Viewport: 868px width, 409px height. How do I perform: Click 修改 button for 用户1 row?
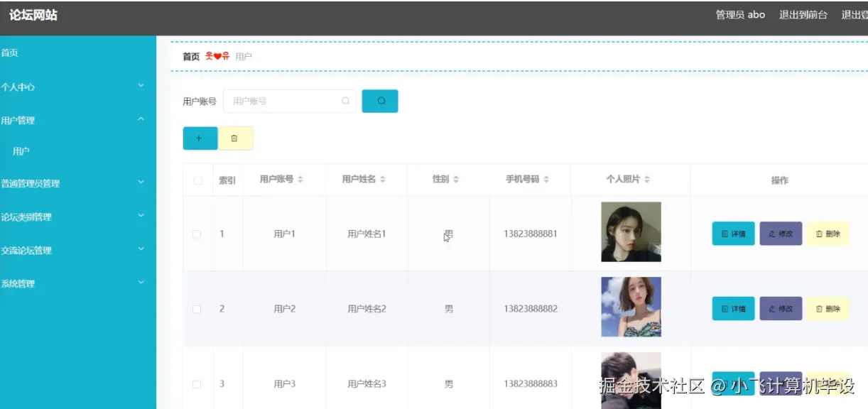[781, 234]
